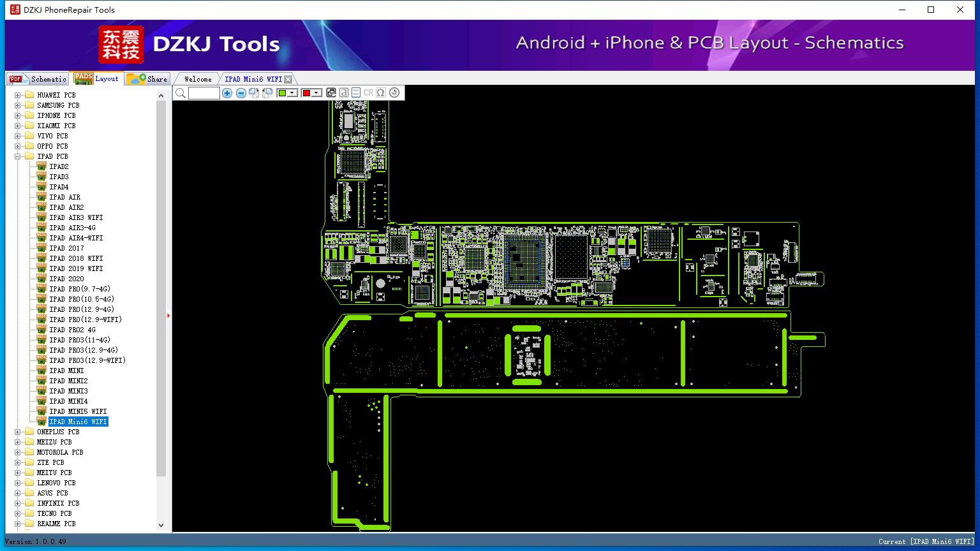Screen dimensions: 980x551
Task: Click the Omega resistance icon
Action: click(381, 93)
